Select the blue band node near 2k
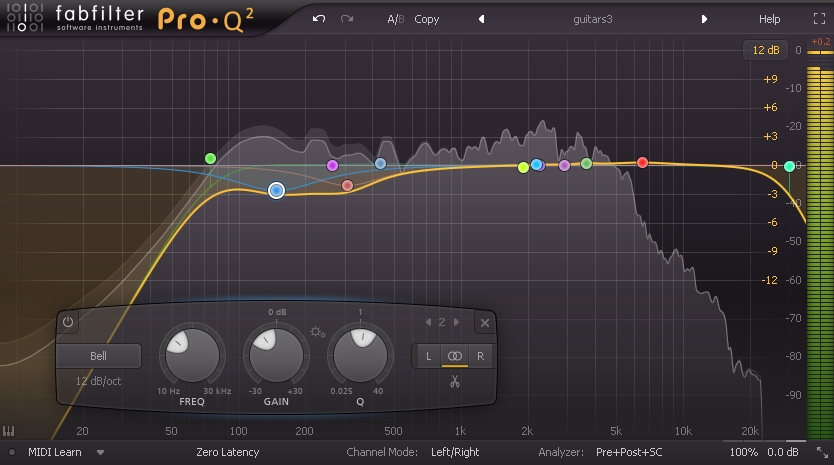This screenshot has height=465, width=834. click(x=537, y=164)
